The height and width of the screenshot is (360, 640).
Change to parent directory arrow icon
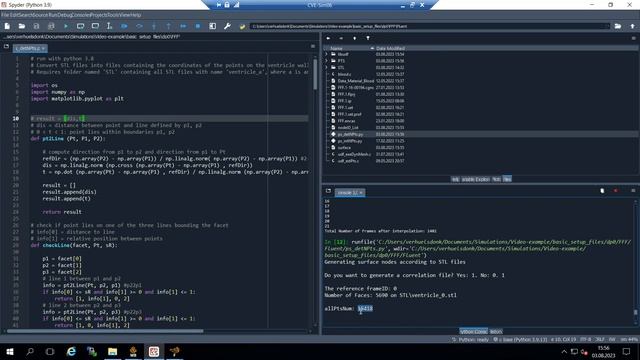point(632,26)
